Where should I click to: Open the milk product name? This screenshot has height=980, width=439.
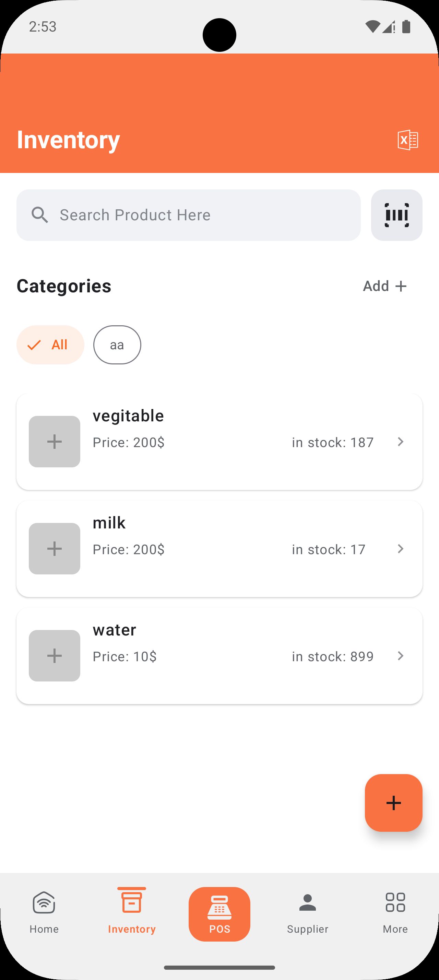click(109, 523)
